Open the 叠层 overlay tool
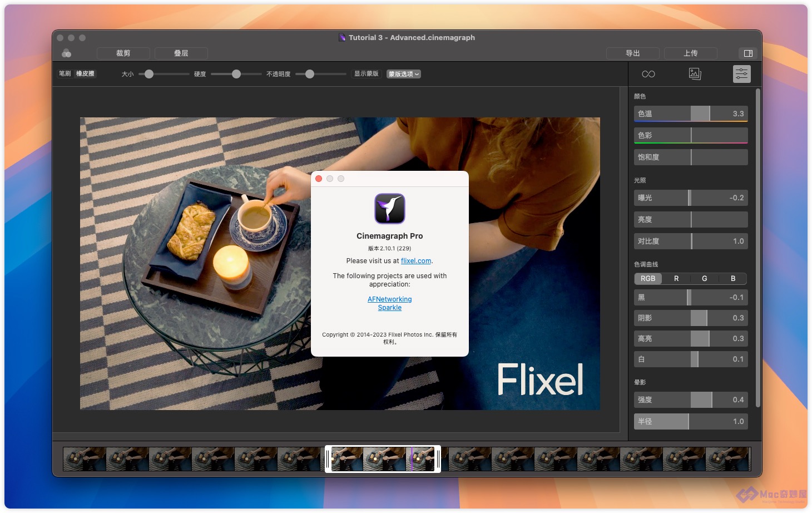Image resolution: width=812 pixels, height=513 pixels. point(181,53)
